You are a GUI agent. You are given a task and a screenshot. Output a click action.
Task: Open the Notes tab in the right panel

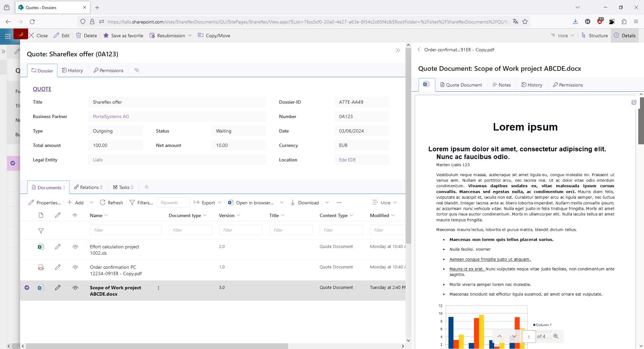[x=501, y=85]
